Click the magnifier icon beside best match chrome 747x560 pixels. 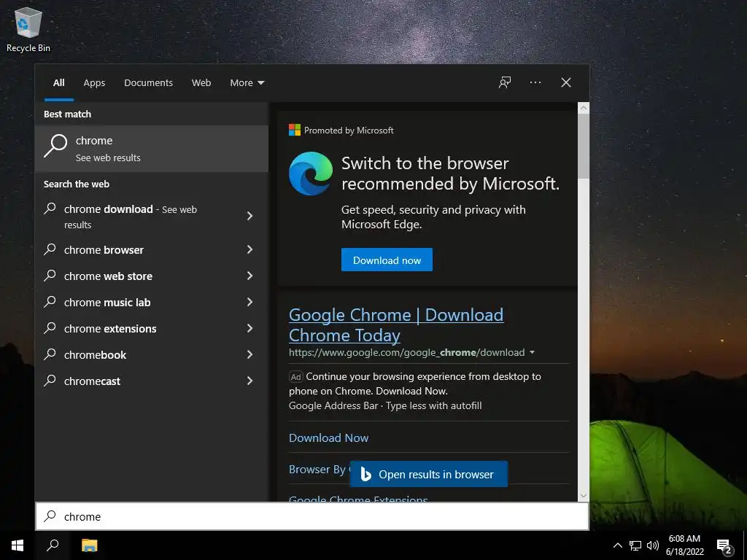tap(55, 146)
